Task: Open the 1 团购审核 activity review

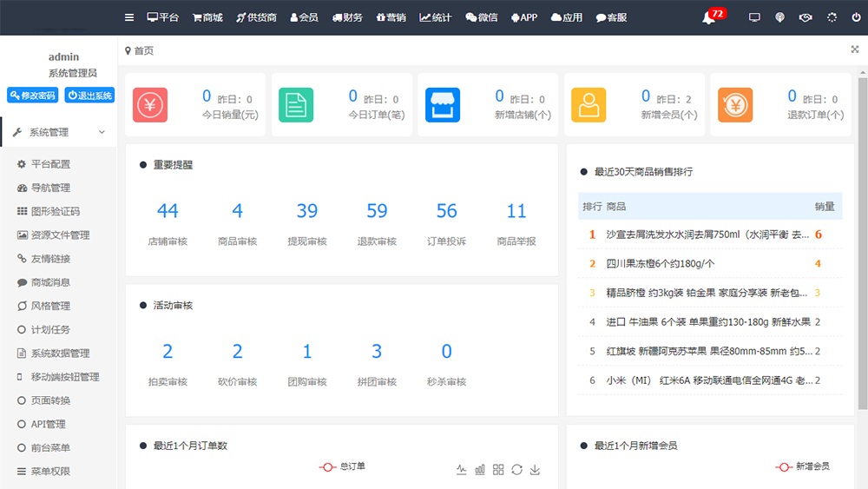Action: click(x=307, y=364)
